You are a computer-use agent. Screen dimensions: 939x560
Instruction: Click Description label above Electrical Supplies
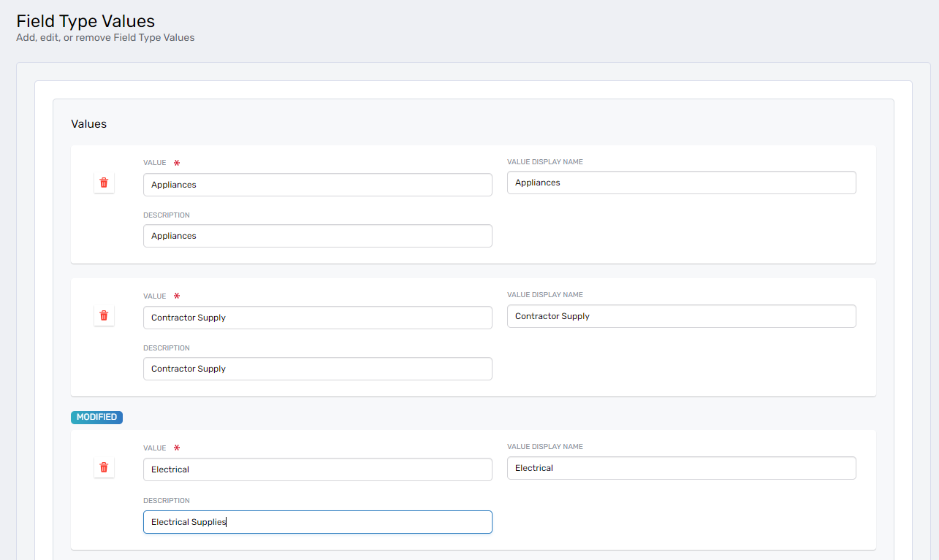[x=167, y=501]
